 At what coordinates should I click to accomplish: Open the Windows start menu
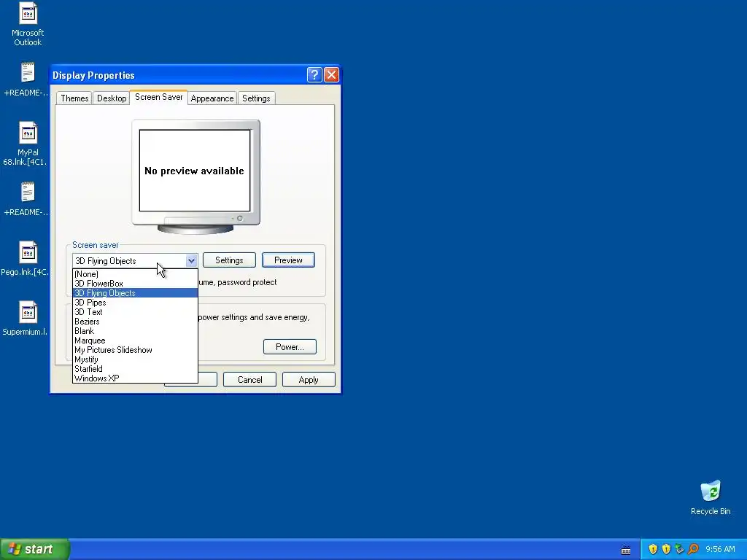[35, 549]
